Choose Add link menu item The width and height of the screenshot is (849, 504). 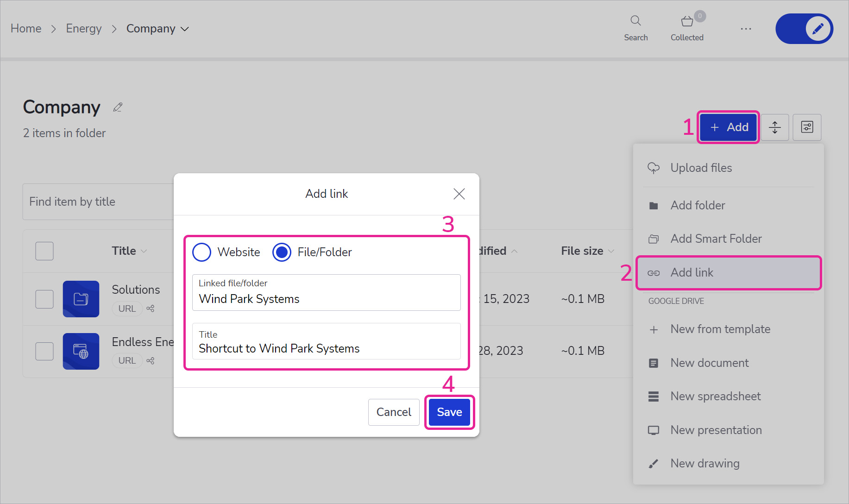click(x=729, y=273)
